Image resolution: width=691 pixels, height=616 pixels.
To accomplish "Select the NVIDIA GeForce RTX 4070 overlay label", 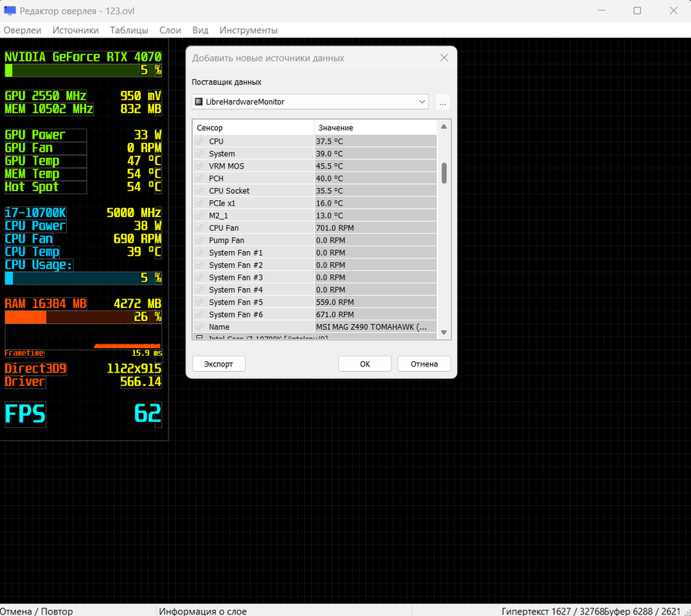I will pos(83,57).
